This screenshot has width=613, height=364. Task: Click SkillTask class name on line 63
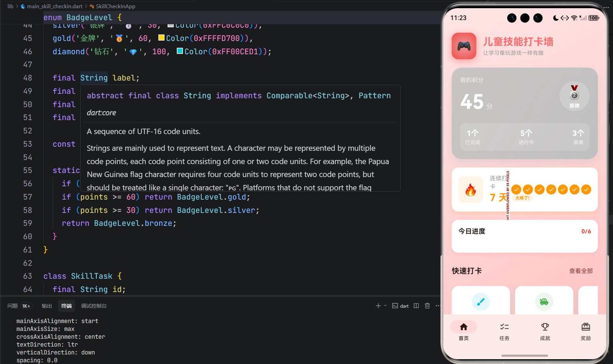click(x=92, y=276)
